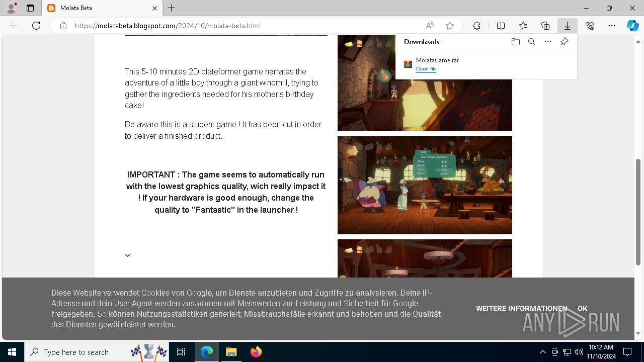Open Extensions puzzle icon

click(476, 26)
